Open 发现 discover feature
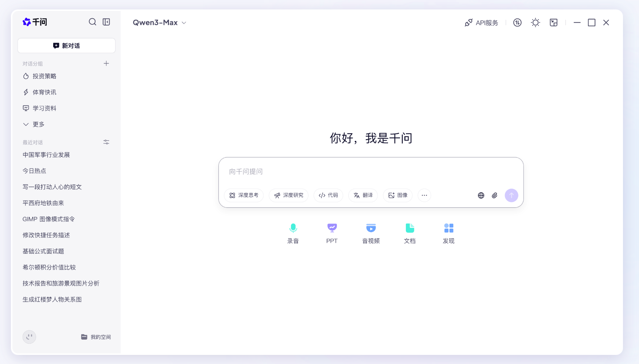The height and width of the screenshot is (364, 639). (449, 233)
